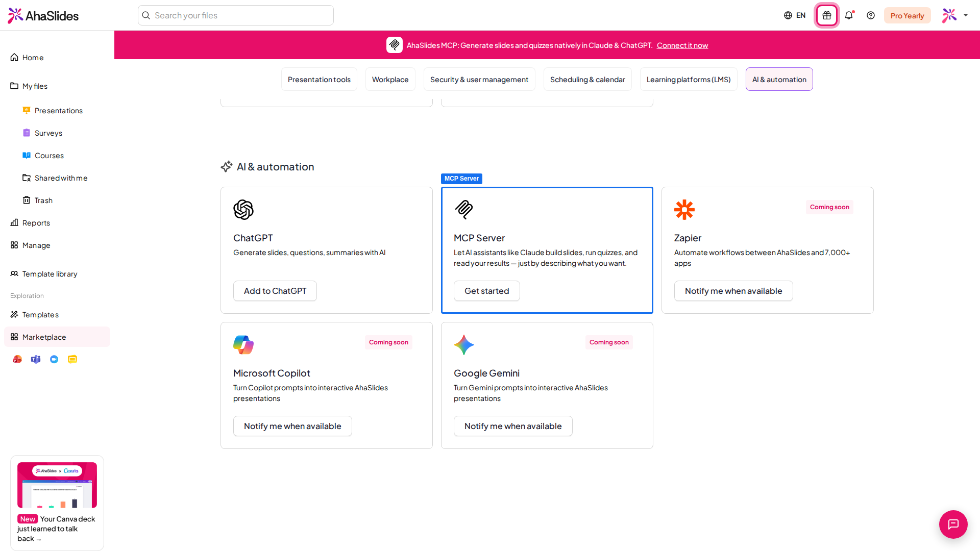The image size is (980, 551).
Task: Click the Google Gemini logo
Action: [x=464, y=345]
